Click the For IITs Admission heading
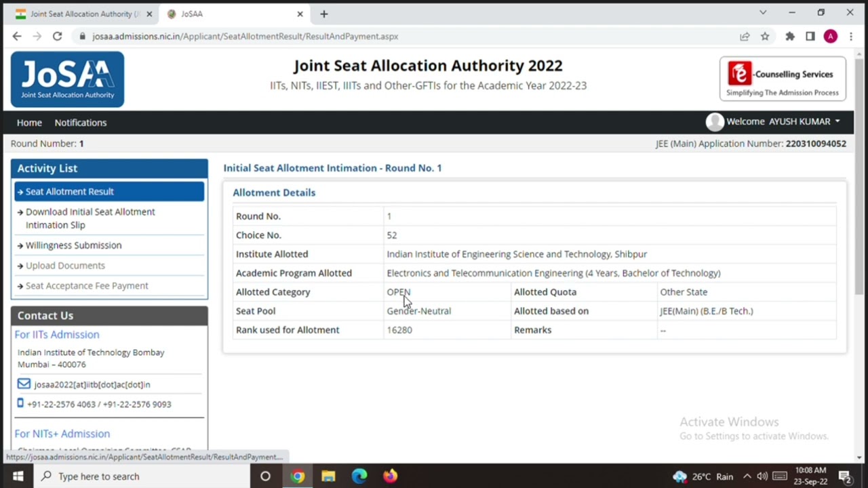 coord(57,334)
